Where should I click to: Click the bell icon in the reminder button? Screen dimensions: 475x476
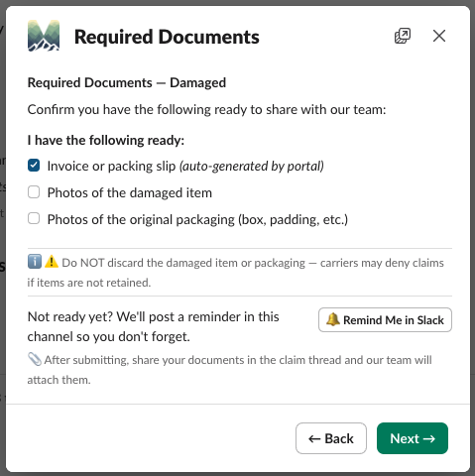[332, 319]
